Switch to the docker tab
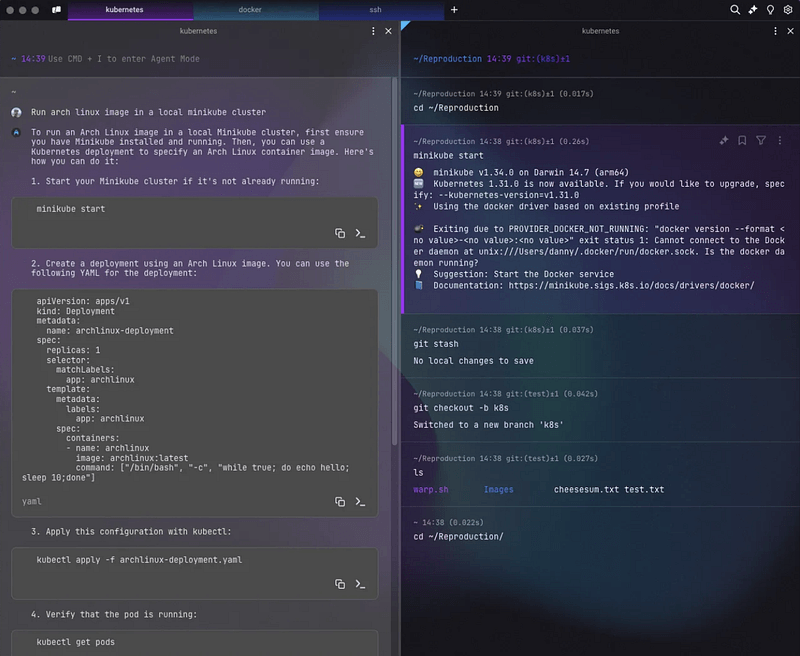The image size is (800, 656). pyautogui.click(x=250, y=9)
